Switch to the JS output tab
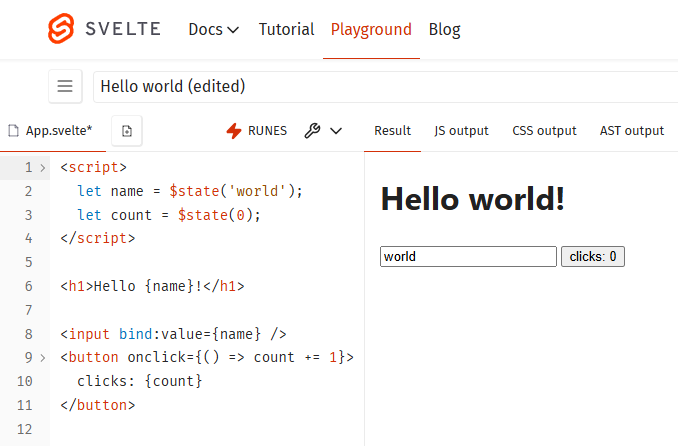 461,131
